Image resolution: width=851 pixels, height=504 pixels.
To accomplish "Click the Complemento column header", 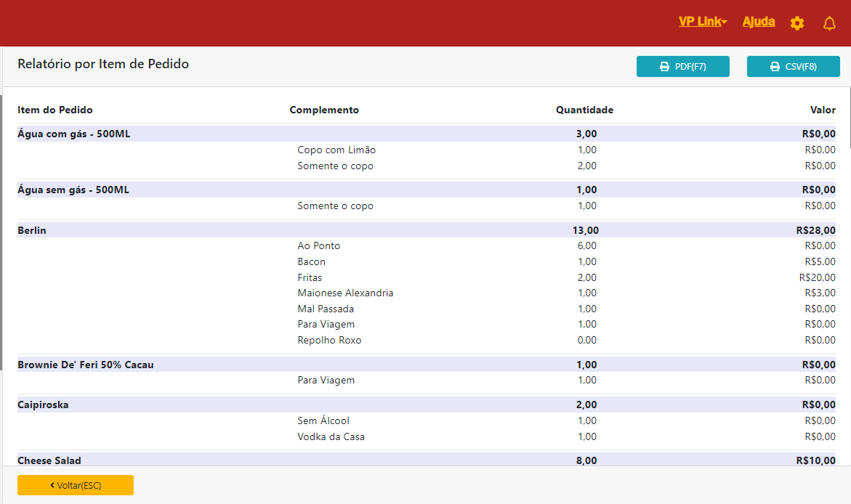I will pyautogui.click(x=324, y=110).
